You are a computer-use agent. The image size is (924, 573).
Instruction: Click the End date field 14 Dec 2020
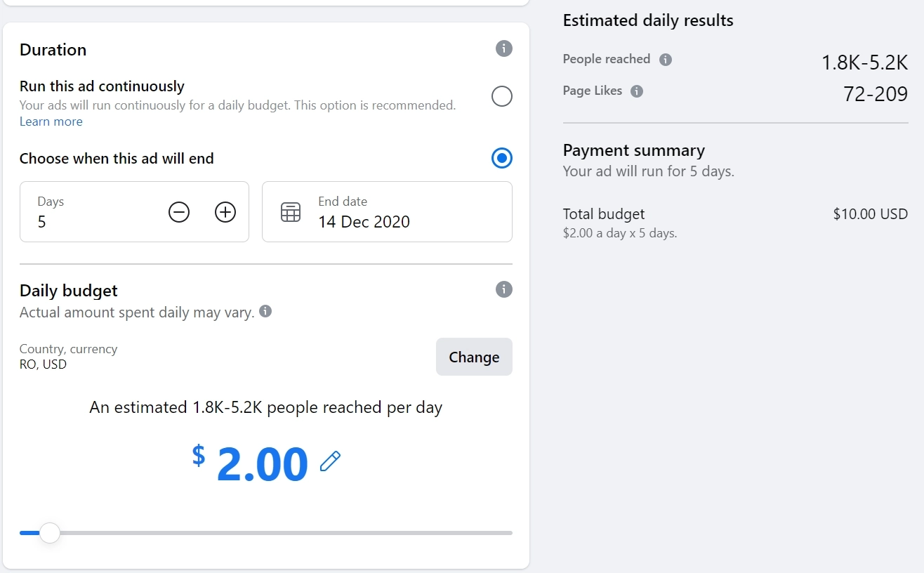pos(387,212)
